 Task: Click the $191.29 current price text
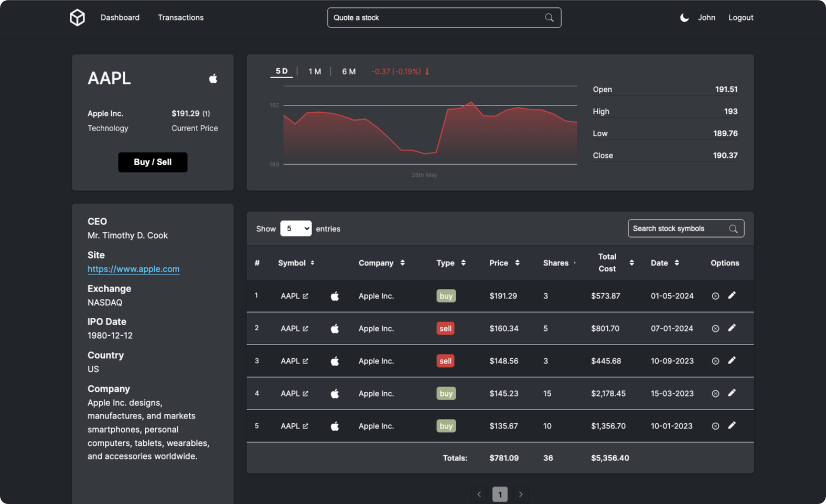[186, 113]
